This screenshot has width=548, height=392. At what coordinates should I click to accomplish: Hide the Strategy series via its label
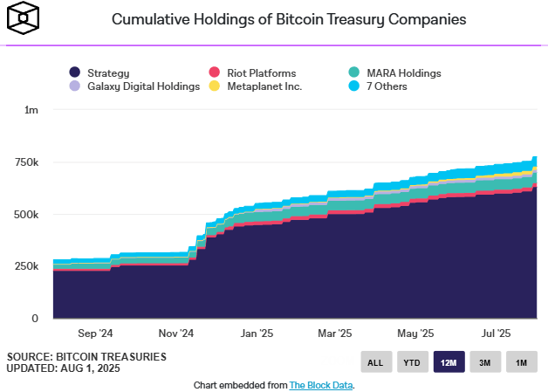coord(108,73)
